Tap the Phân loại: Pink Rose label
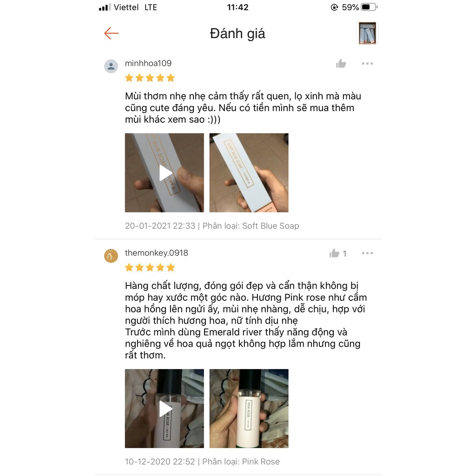Viewport: 476px width, 476px height. click(241, 462)
